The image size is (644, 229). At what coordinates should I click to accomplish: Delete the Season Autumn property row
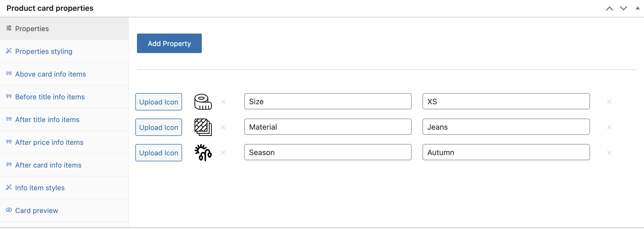point(609,153)
